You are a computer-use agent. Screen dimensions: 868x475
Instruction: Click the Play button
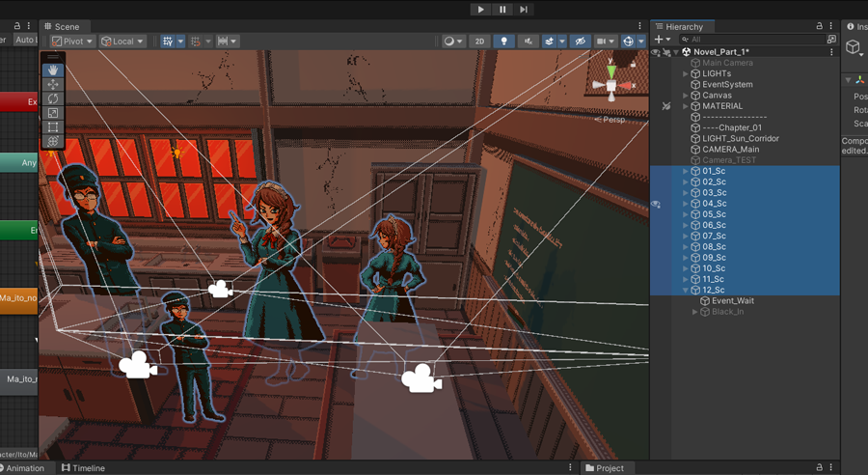click(480, 10)
